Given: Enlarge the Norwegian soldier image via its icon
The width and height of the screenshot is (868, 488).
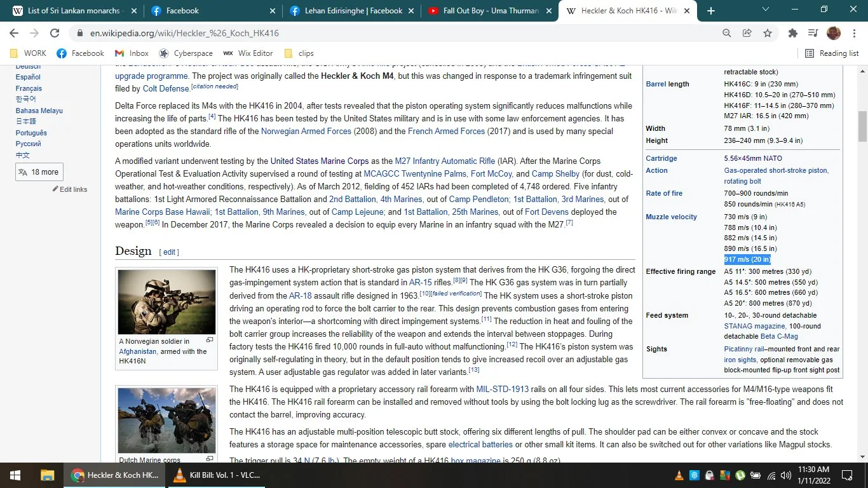Looking at the screenshot, I should click(x=210, y=340).
